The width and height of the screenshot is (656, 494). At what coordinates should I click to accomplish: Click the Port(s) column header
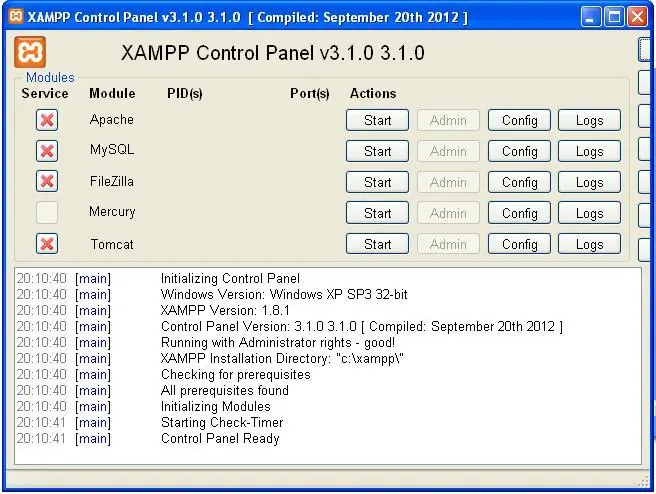coord(310,93)
